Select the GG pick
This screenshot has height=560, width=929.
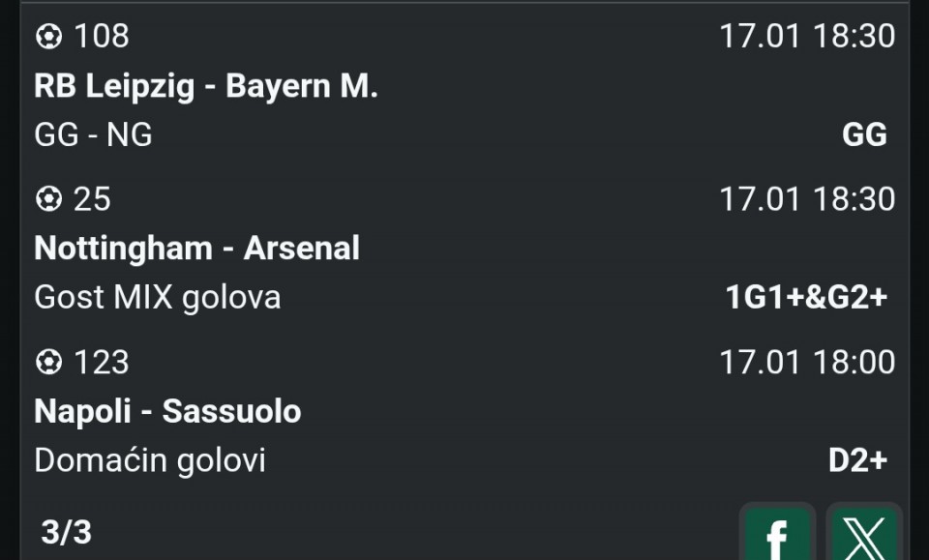[x=864, y=134]
